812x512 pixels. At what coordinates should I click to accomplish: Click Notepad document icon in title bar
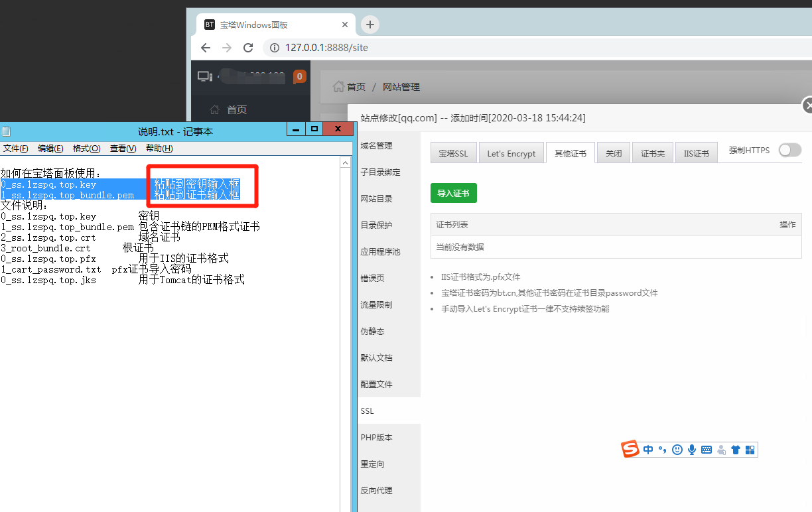6,131
